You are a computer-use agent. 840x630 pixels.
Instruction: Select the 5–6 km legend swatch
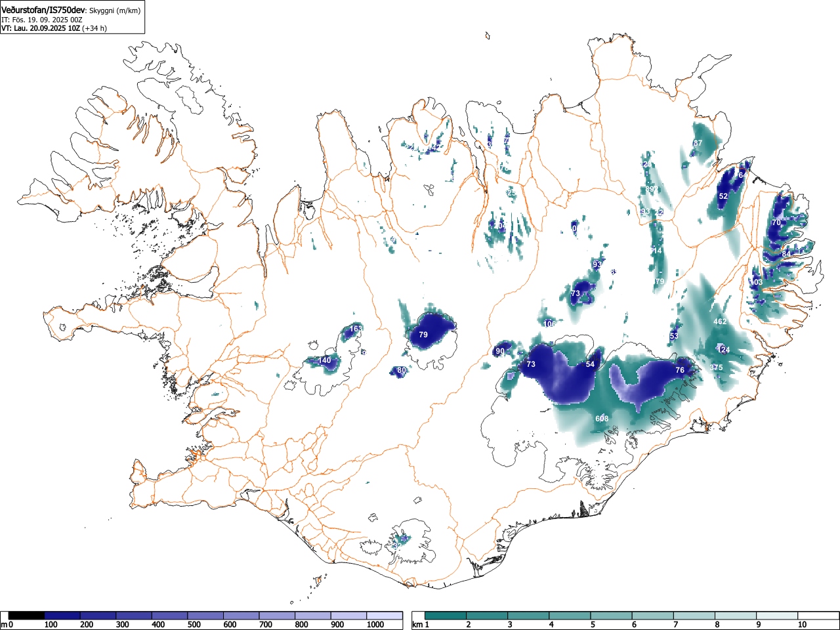611,616
